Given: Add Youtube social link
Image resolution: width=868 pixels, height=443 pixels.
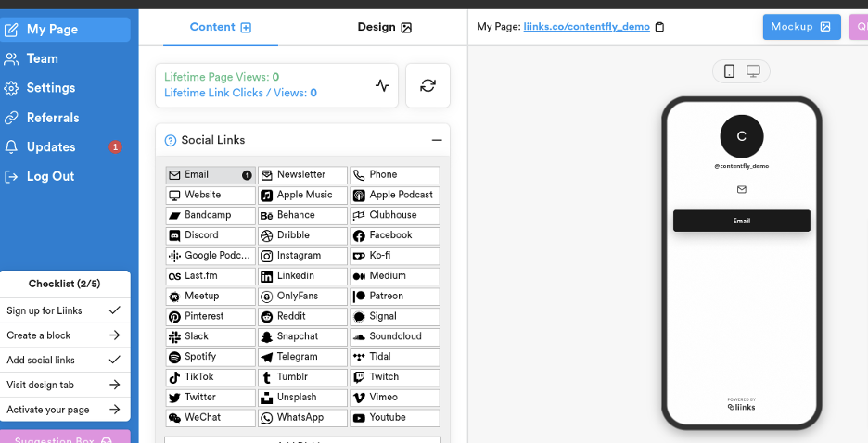Looking at the screenshot, I should pyautogui.click(x=394, y=418).
